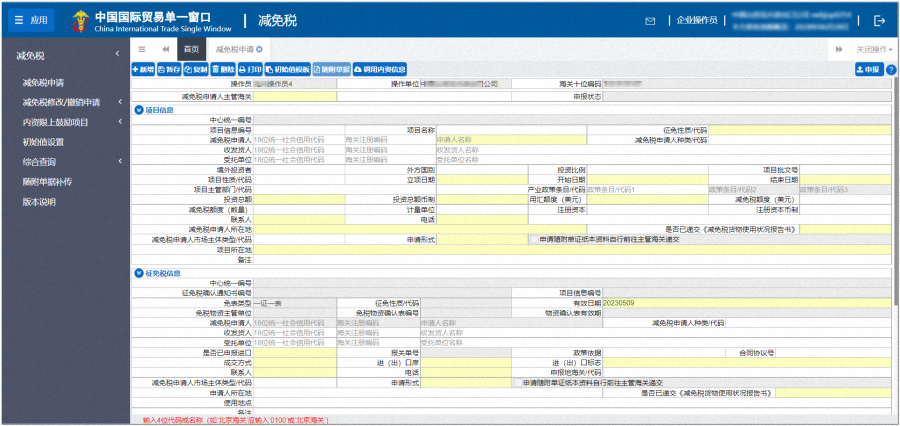The width and height of the screenshot is (900, 426).
Task: Click the 成交方式 field
Action: (x=295, y=362)
